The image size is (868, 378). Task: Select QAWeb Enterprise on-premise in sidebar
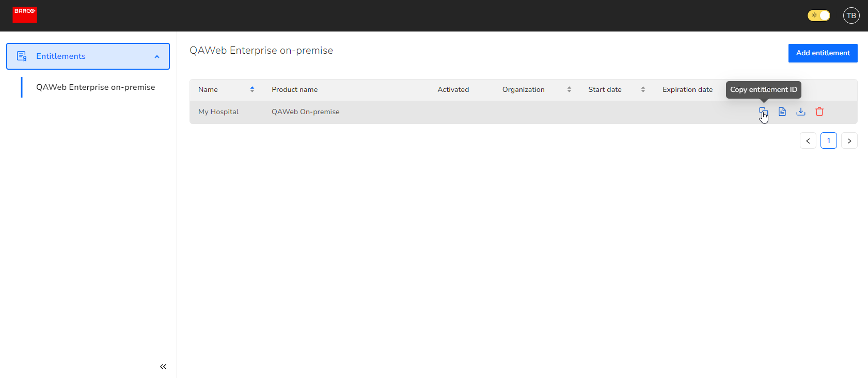tap(96, 87)
